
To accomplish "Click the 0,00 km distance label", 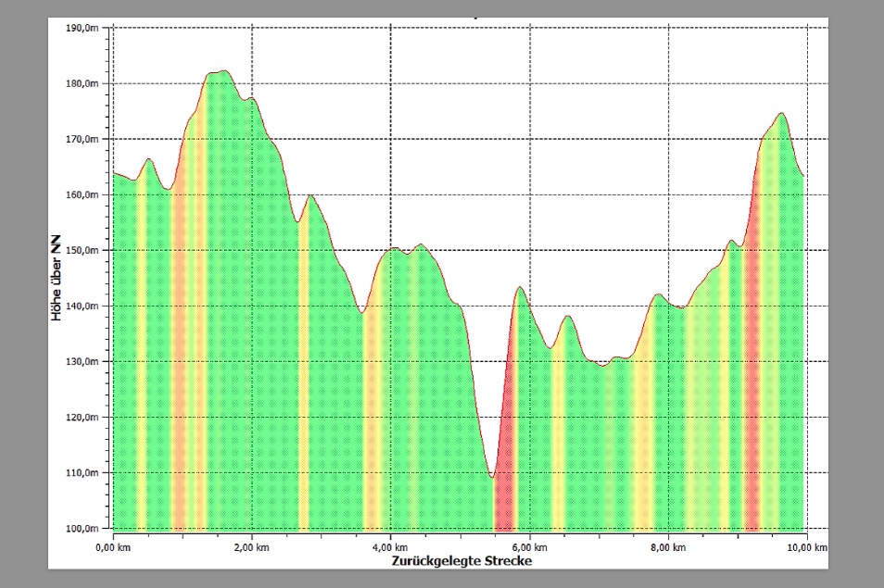I will click(113, 548).
